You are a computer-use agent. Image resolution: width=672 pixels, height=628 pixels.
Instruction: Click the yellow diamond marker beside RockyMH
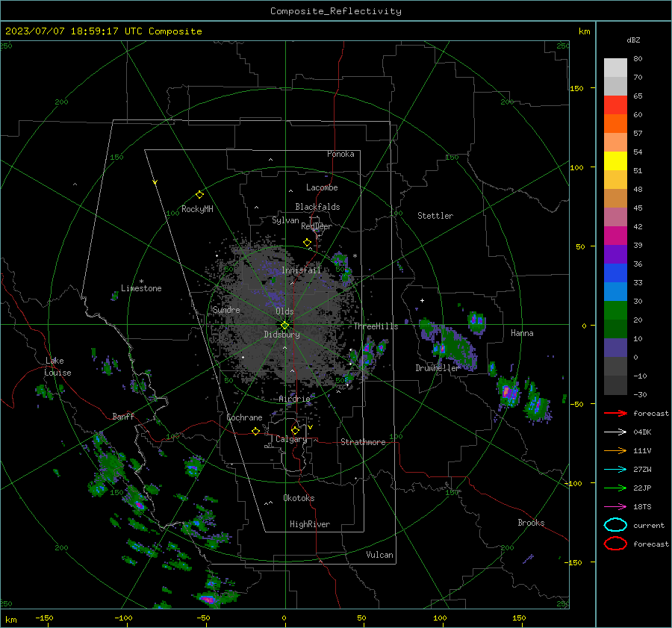click(x=199, y=195)
